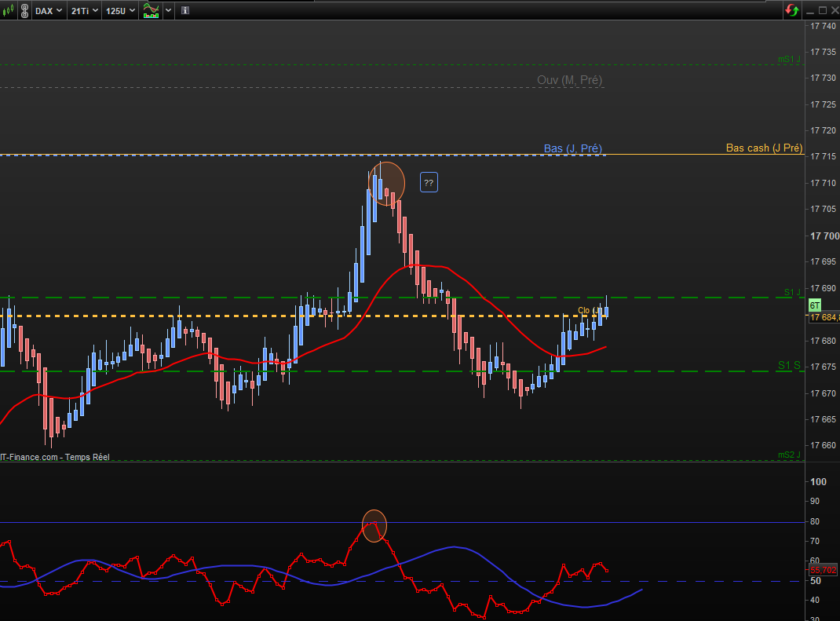This screenshot has width=840, height=621.
Task: Click the current price tag 17 684
Action: 824,317
